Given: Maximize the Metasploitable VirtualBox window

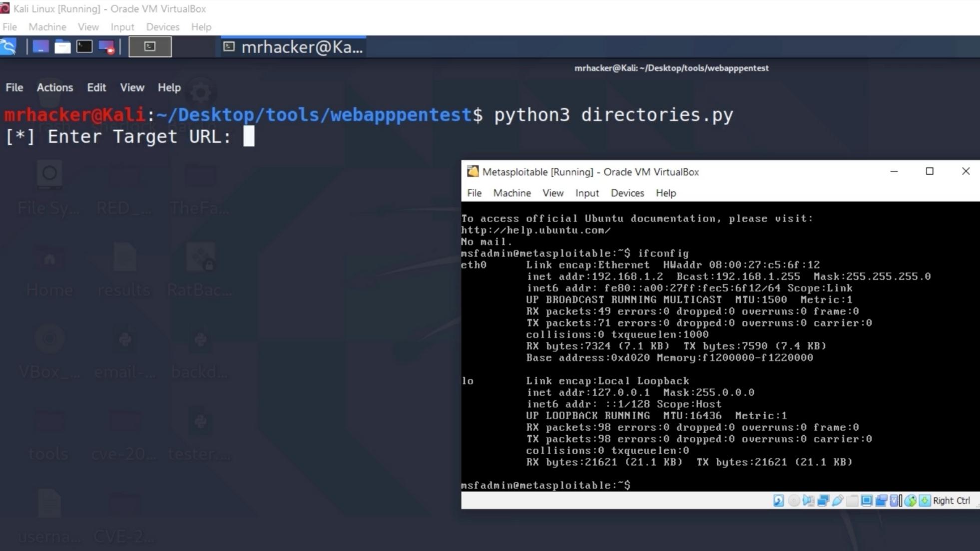Looking at the screenshot, I should point(929,171).
